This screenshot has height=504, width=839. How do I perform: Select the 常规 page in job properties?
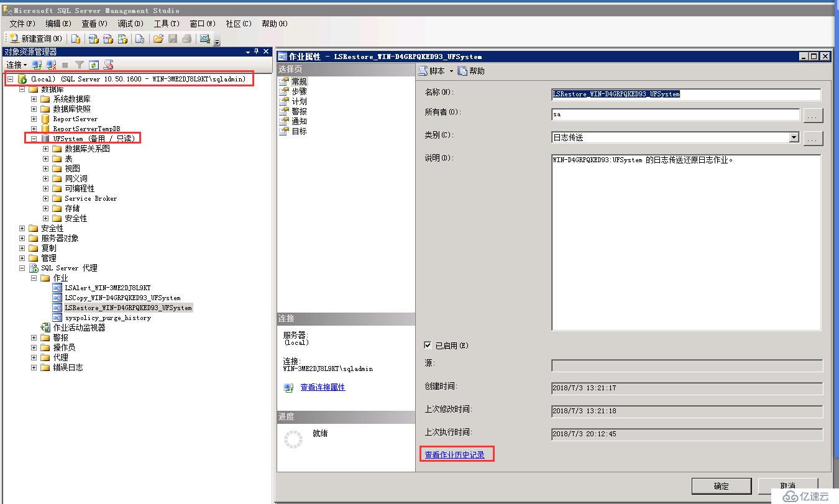pos(299,81)
